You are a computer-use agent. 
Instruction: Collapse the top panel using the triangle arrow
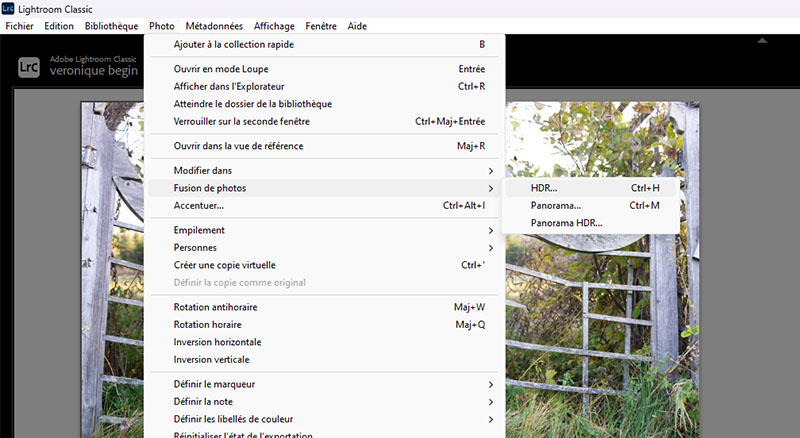pyautogui.click(x=762, y=40)
